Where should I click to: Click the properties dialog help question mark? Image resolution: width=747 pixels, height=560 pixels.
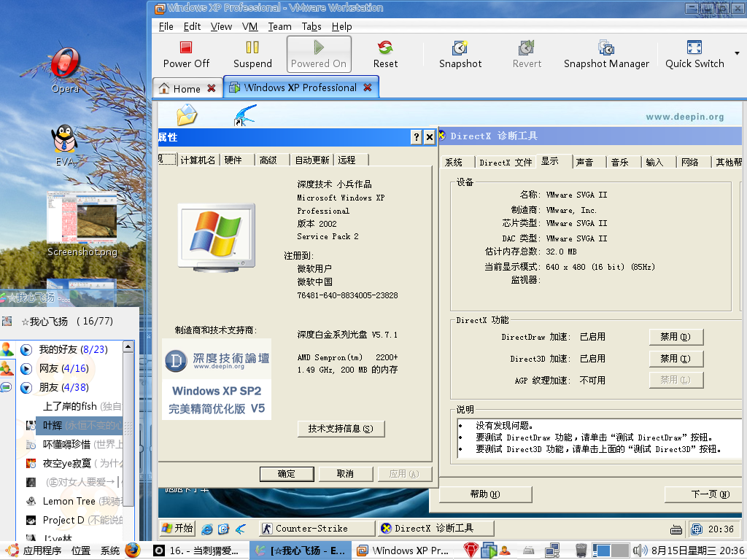(x=416, y=137)
